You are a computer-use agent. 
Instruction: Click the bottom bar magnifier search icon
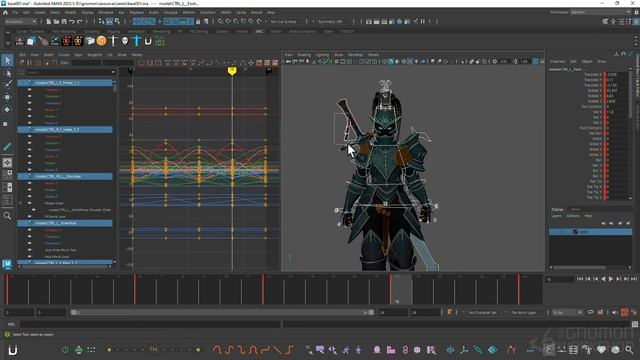pos(629,350)
